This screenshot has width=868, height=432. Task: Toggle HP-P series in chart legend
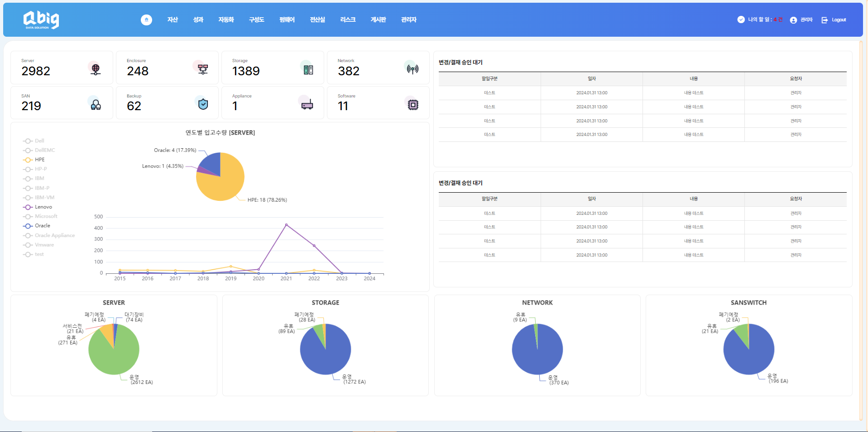pos(35,169)
